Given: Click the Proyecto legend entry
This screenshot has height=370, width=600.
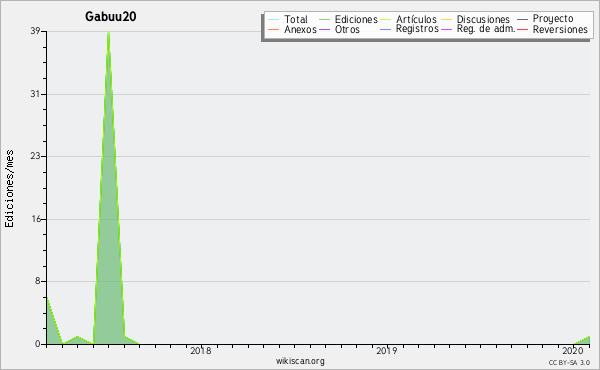Looking at the screenshot, I should (545, 19).
